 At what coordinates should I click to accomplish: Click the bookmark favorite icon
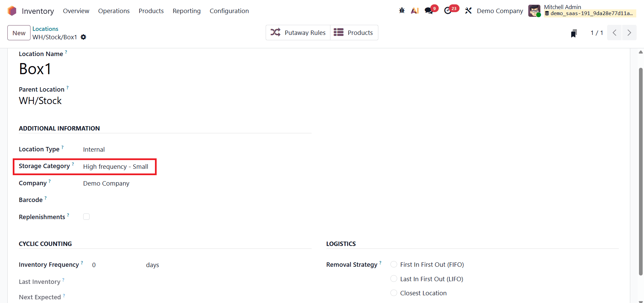click(x=574, y=33)
